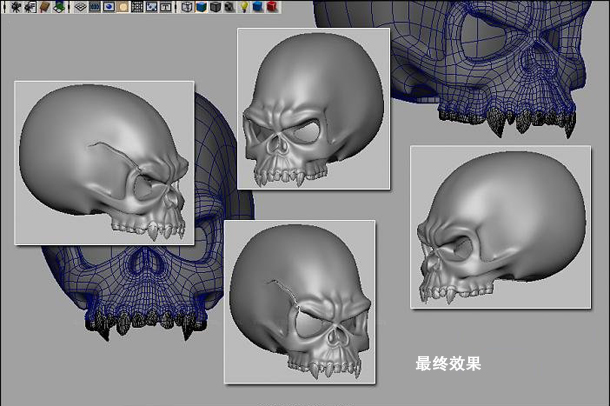Open the brown book bookmarks icon
The width and height of the screenshot is (610, 406).
click(x=45, y=7)
